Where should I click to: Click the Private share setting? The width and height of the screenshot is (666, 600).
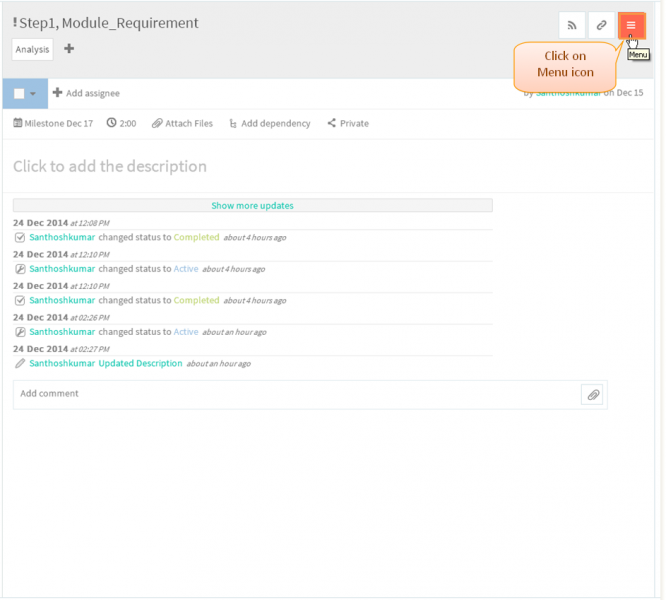click(348, 124)
